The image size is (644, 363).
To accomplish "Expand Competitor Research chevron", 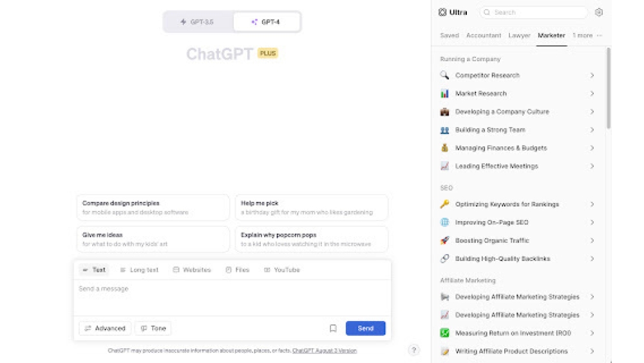I will [x=592, y=75].
